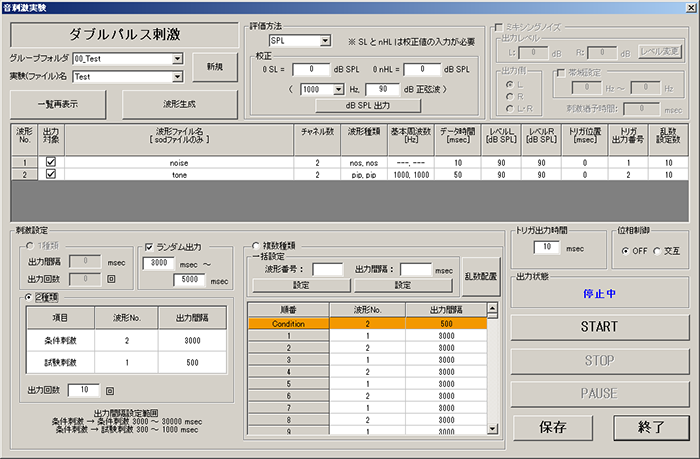Screen dimensions: 700x459
Task: Click the 試験刺激 出力間隔 500 cell
Action: tap(192, 363)
